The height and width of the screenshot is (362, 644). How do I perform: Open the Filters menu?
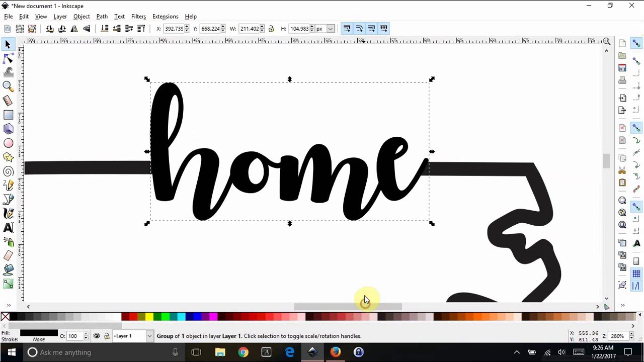pos(138,17)
